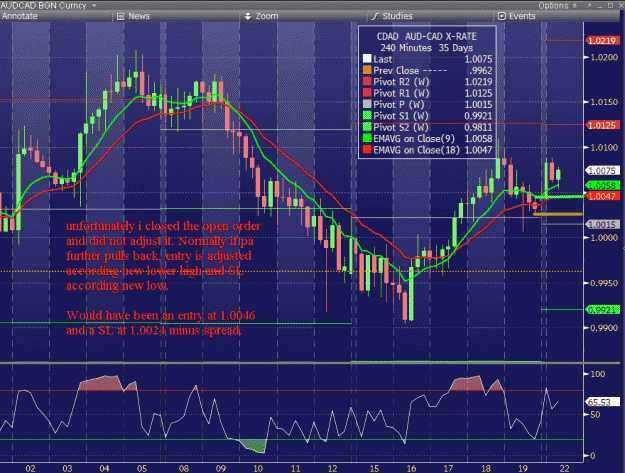The image size is (625, 473).
Task: Click the green Pivot S1 (W) swatch
Action: [367, 116]
